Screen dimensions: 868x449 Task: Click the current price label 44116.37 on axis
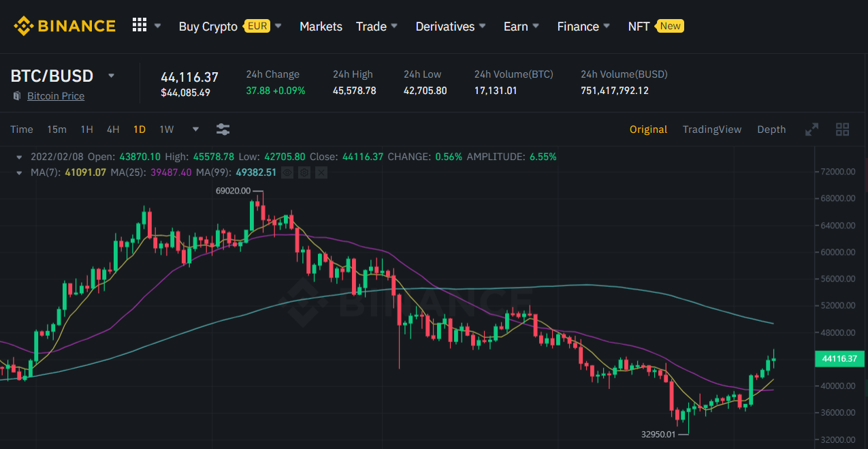coord(839,358)
